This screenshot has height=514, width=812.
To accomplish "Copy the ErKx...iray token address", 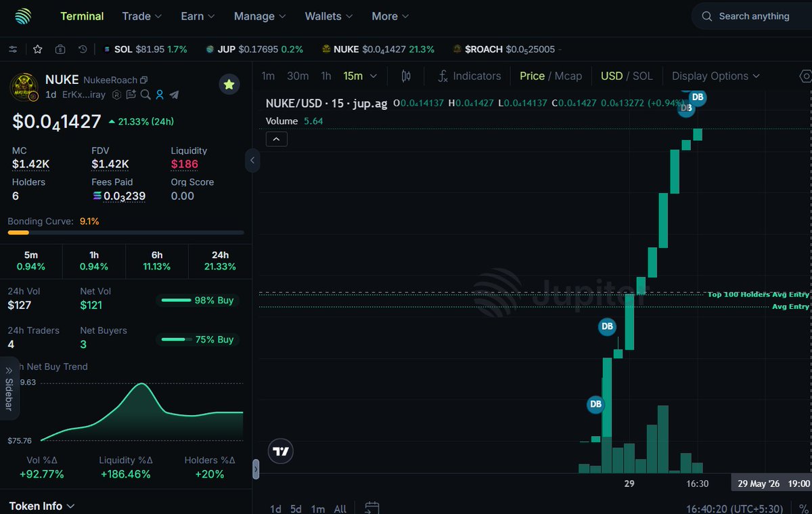I will 84,95.
